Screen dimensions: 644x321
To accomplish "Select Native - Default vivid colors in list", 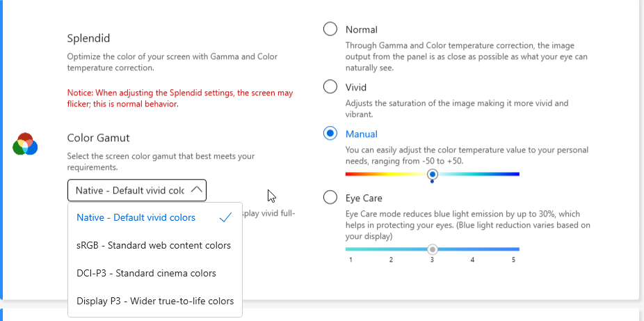I will 136,217.
